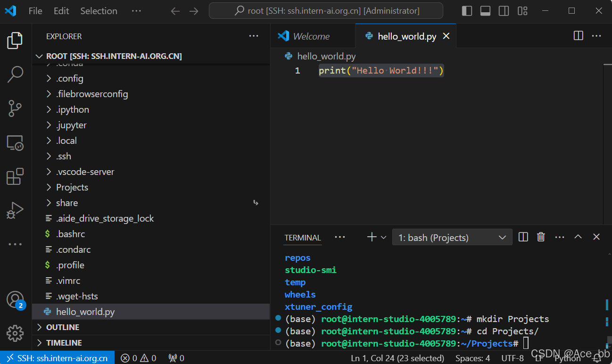Open terminal panel more actions
This screenshot has height=364, width=612.
560,237
